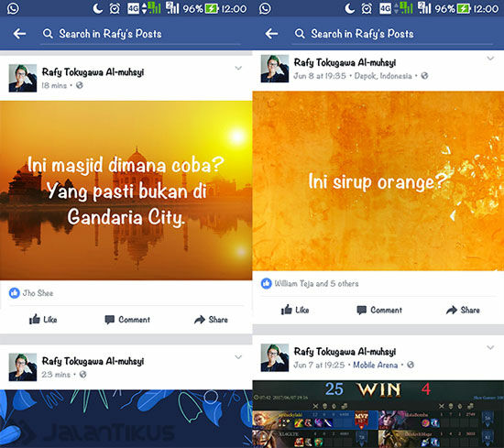Open profile picture on the Jun 7 post
The height and width of the screenshot is (448, 504).
[x=275, y=357]
